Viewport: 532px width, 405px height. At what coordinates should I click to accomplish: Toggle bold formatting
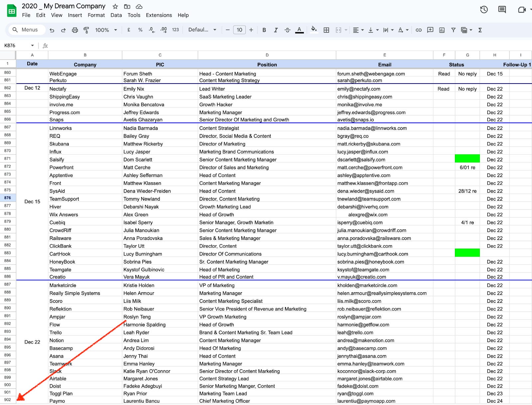point(264,30)
